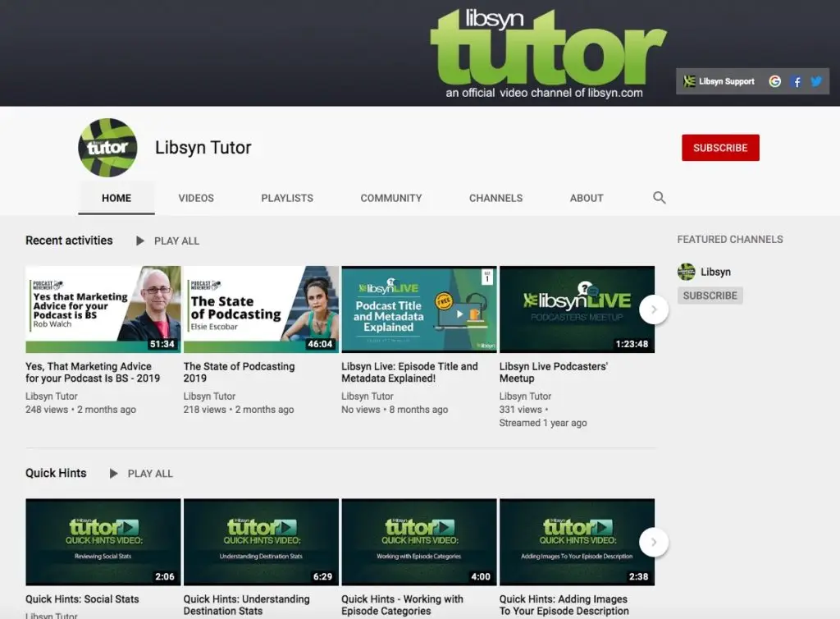Open Libsyn Live Podcasters' Meetup title link
Image resolution: width=840 pixels, height=619 pixels.
[553, 373]
